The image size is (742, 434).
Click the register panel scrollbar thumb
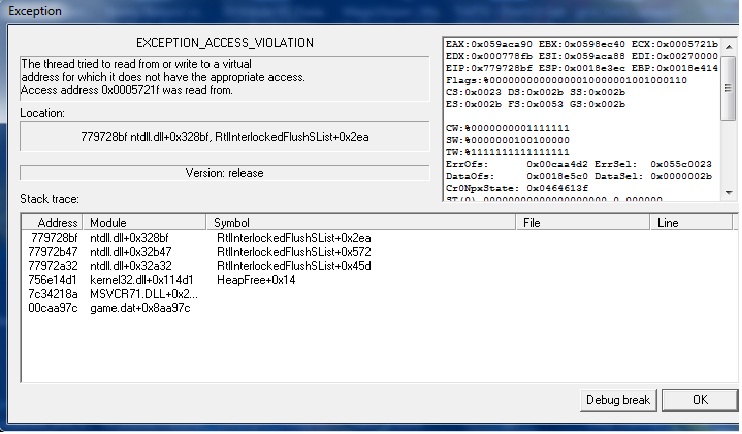click(729, 87)
